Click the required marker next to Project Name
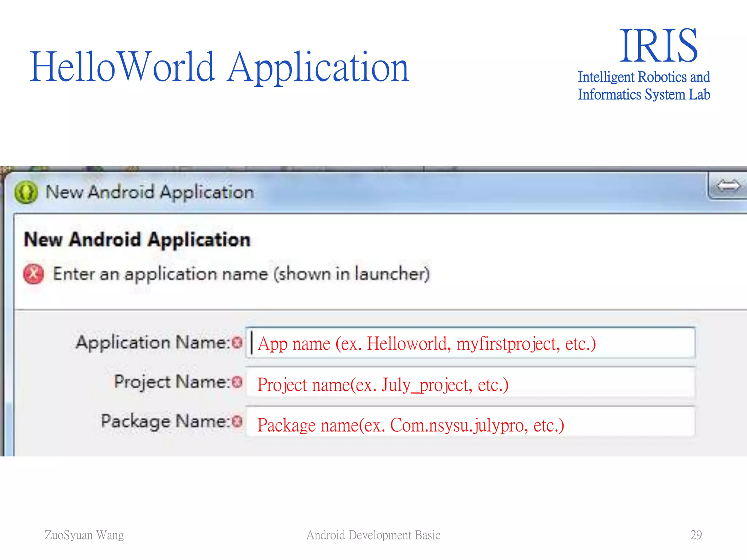Image resolution: width=747 pixels, height=560 pixels. click(x=237, y=382)
